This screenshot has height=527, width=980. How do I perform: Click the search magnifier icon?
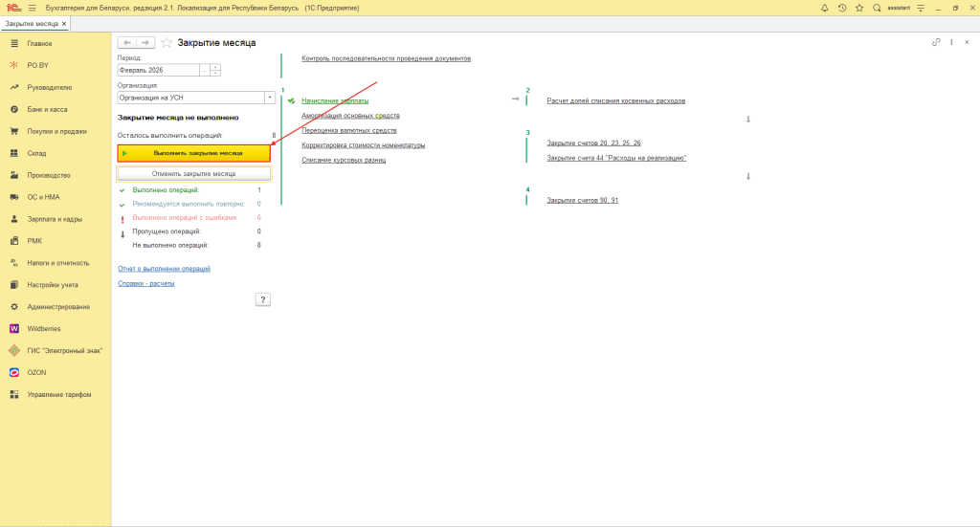[x=877, y=8]
